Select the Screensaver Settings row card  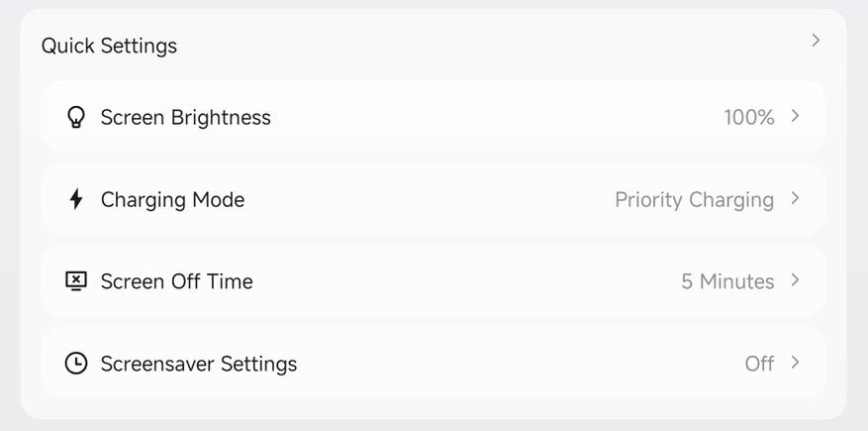434,363
